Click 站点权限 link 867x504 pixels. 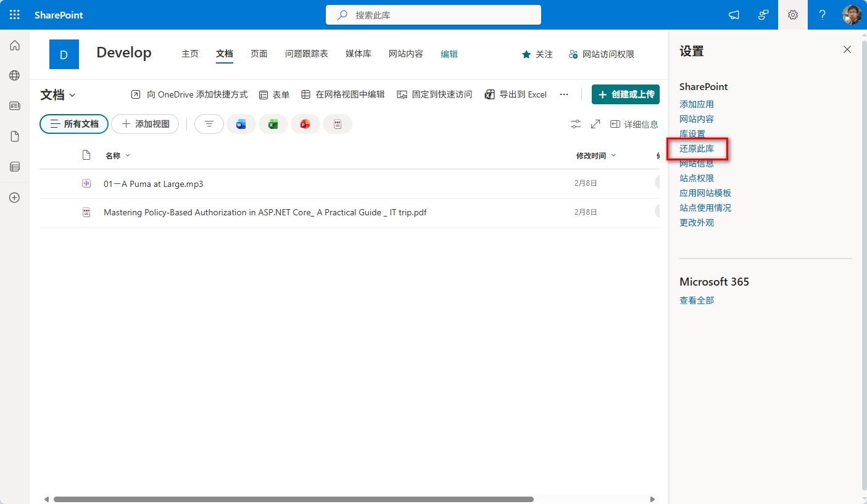pyautogui.click(x=697, y=178)
